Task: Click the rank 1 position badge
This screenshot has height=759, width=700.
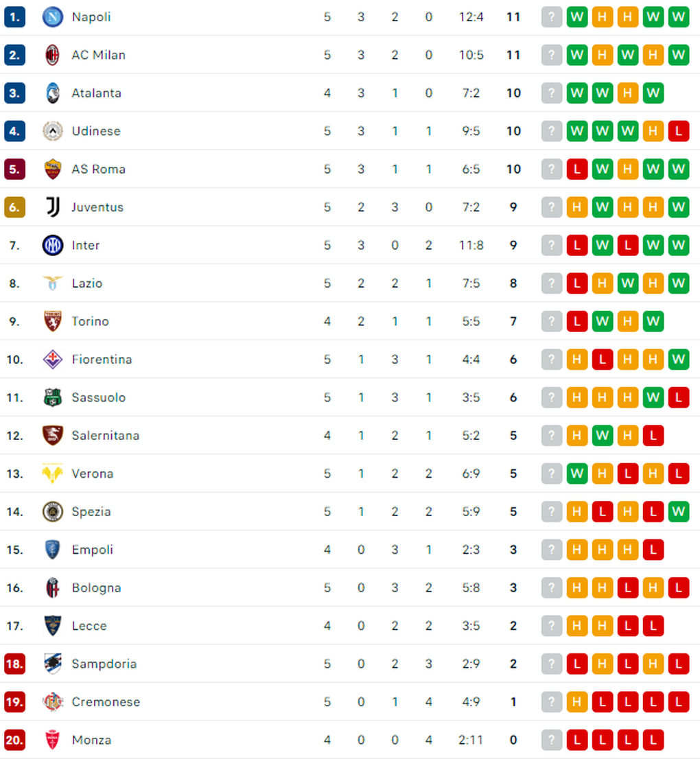Action: pos(14,17)
